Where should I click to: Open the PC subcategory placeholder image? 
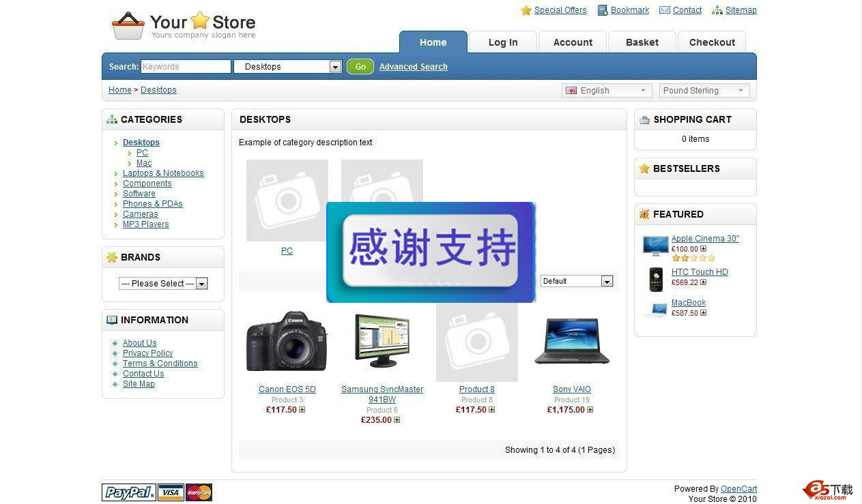click(287, 201)
